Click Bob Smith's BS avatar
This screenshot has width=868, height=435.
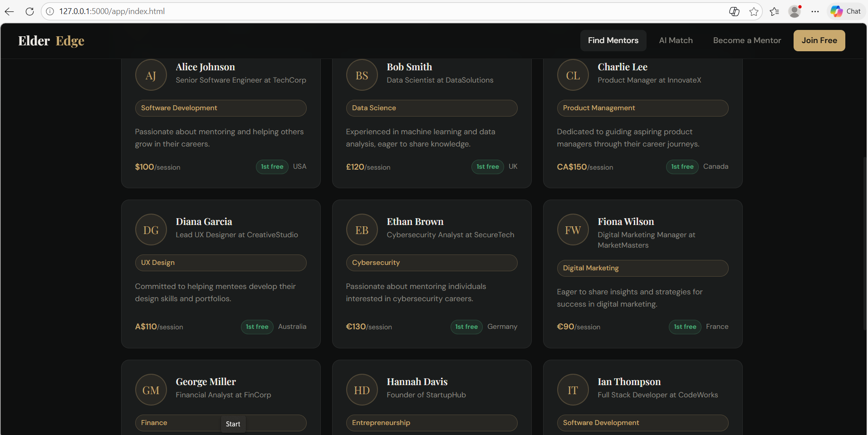pyautogui.click(x=362, y=75)
